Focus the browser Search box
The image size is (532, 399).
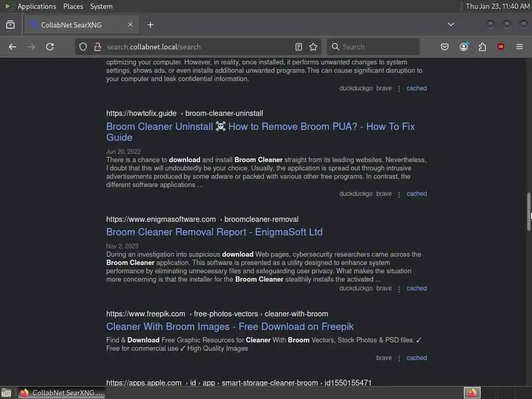click(373, 47)
